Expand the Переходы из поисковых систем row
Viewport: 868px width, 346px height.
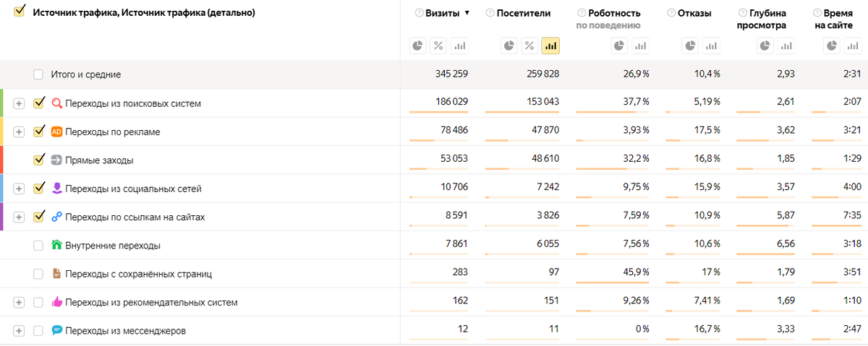pos(19,103)
